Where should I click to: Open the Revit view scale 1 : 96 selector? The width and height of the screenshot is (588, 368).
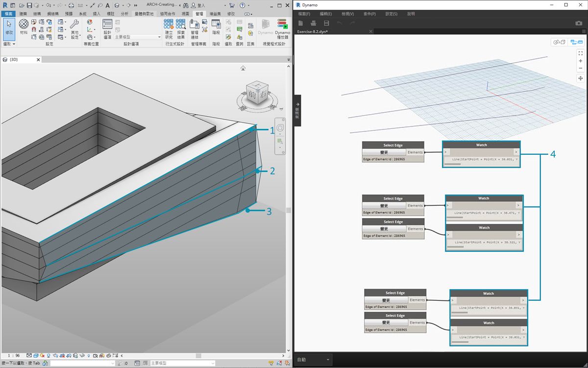click(14, 355)
